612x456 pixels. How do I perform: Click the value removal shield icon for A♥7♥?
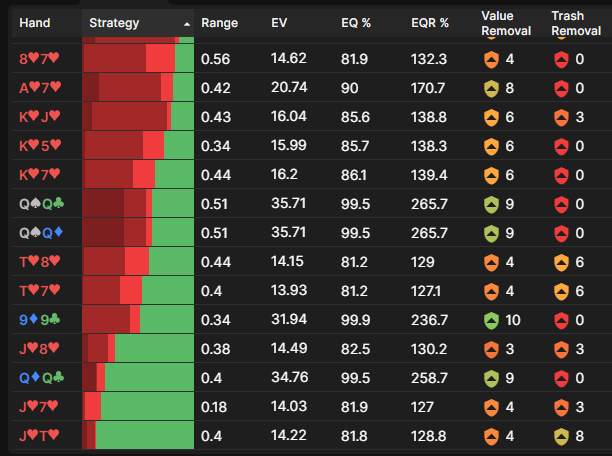(490, 88)
